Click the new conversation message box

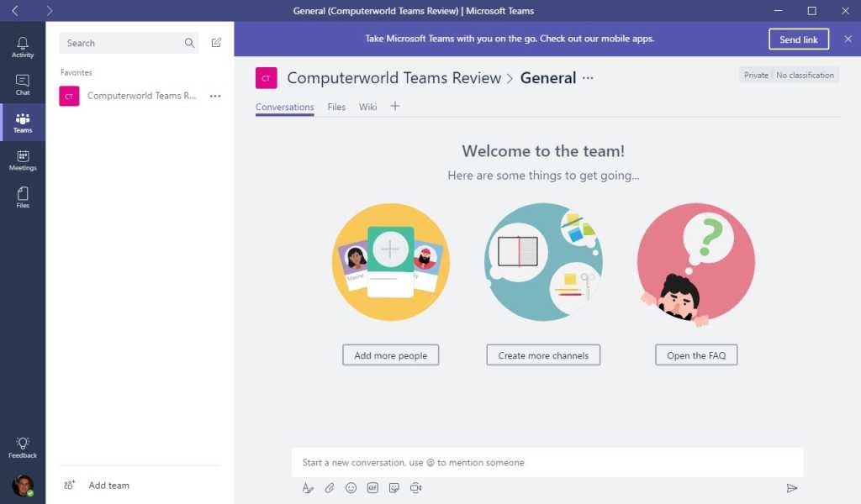pyautogui.click(x=547, y=462)
